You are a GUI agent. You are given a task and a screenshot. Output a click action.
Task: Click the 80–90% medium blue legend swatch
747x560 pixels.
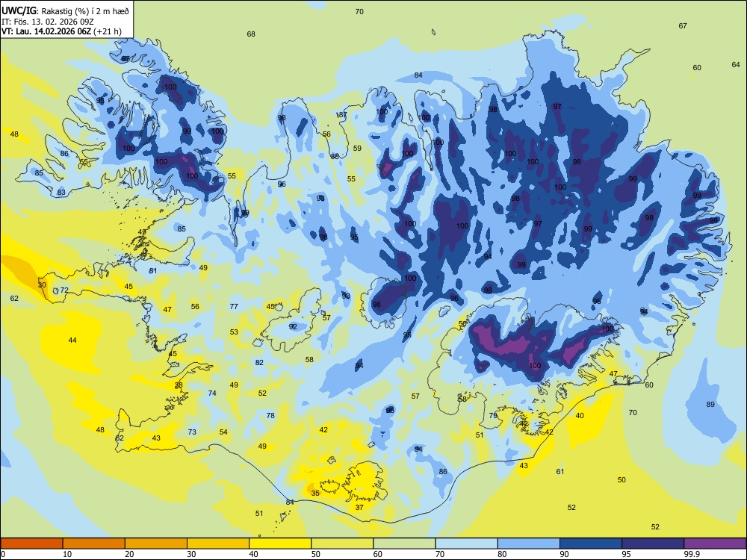pos(529,544)
